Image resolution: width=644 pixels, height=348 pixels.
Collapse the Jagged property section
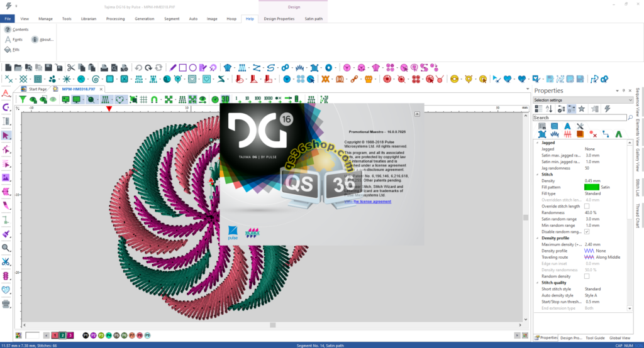click(536, 143)
